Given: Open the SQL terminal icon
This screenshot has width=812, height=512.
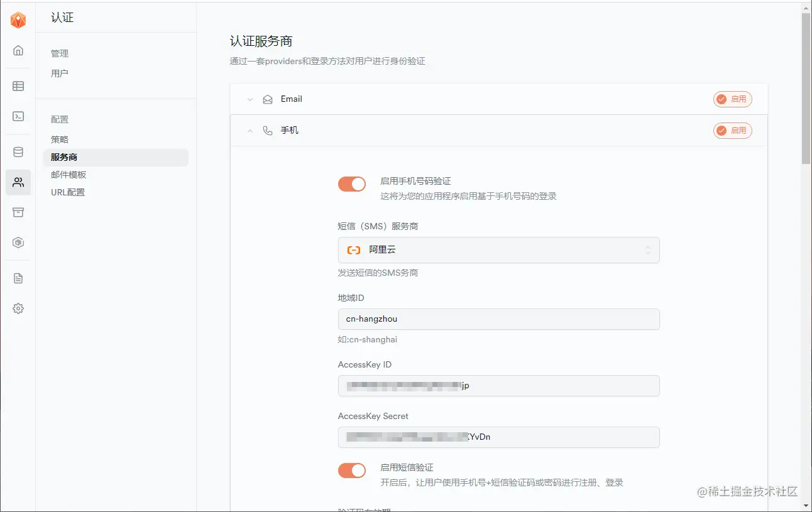Looking at the screenshot, I should 18,116.
